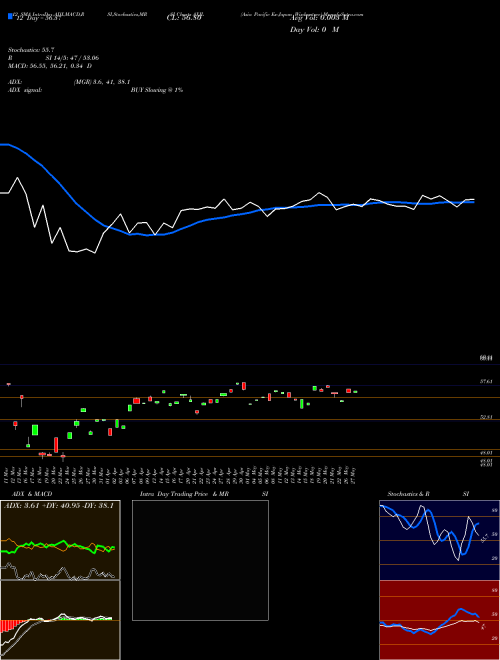Click the 57.61 price axis label
The width and height of the screenshot is (500, 660).
486,381
